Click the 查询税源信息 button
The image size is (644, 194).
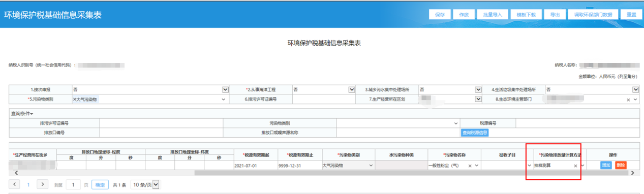tap(475, 133)
